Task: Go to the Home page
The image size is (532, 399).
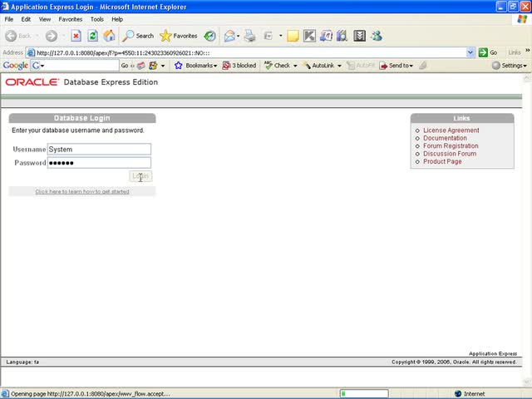Action: 109,36
